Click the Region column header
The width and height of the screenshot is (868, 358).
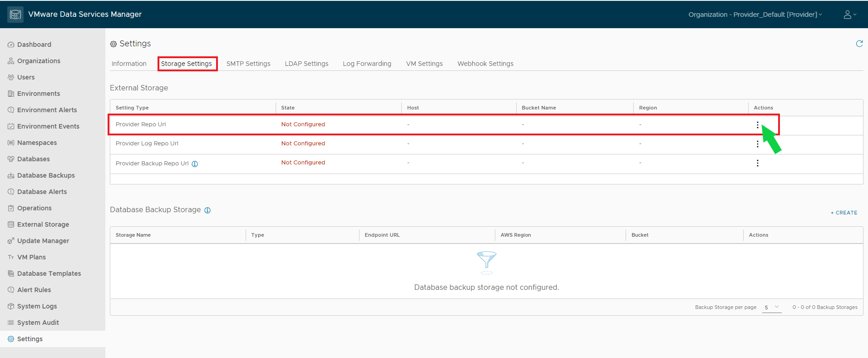(648, 108)
